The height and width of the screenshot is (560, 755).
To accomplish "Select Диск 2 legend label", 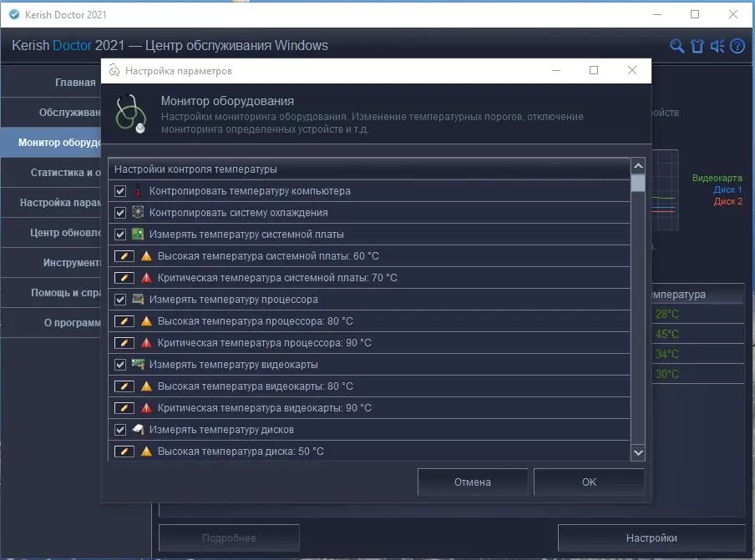I will (x=727, y=201).
